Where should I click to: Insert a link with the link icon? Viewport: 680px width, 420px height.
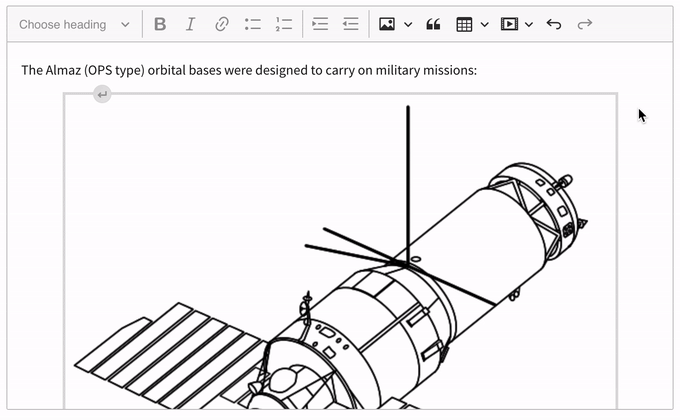point(222,24)
